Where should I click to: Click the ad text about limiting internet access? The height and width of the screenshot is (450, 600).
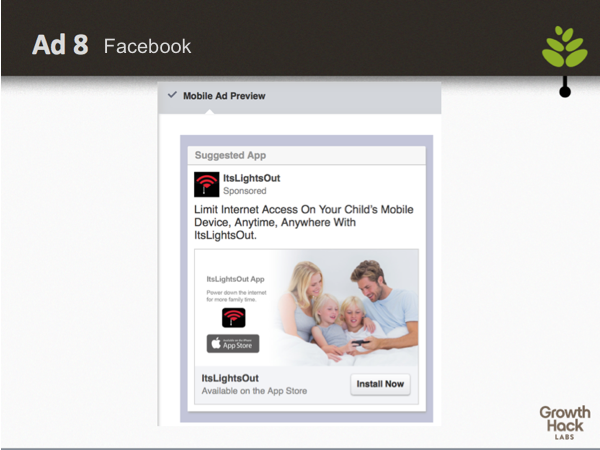pos(304,222)
